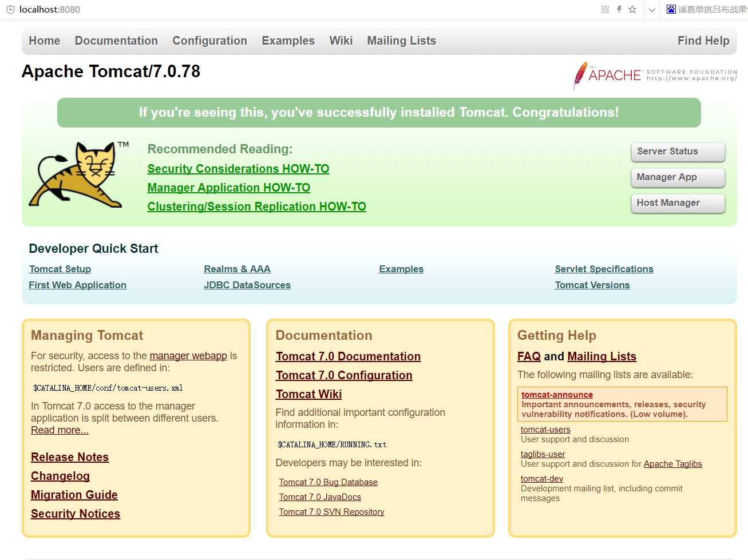Click the QR code icon in address bar
748x560 pixels.
coord(605,9)
